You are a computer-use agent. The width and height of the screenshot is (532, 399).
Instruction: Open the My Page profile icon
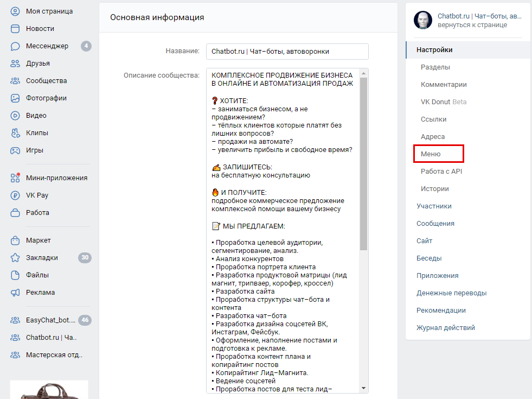15,11
